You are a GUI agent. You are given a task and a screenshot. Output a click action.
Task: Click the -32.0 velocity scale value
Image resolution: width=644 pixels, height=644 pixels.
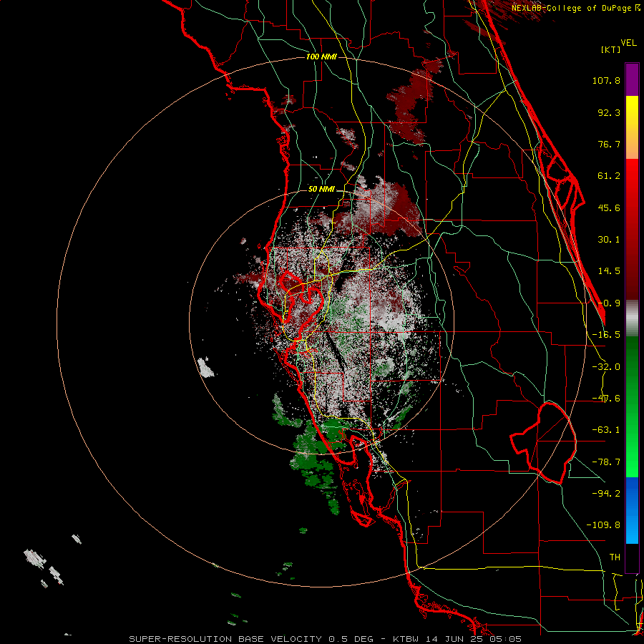click(x=606, y=367)
